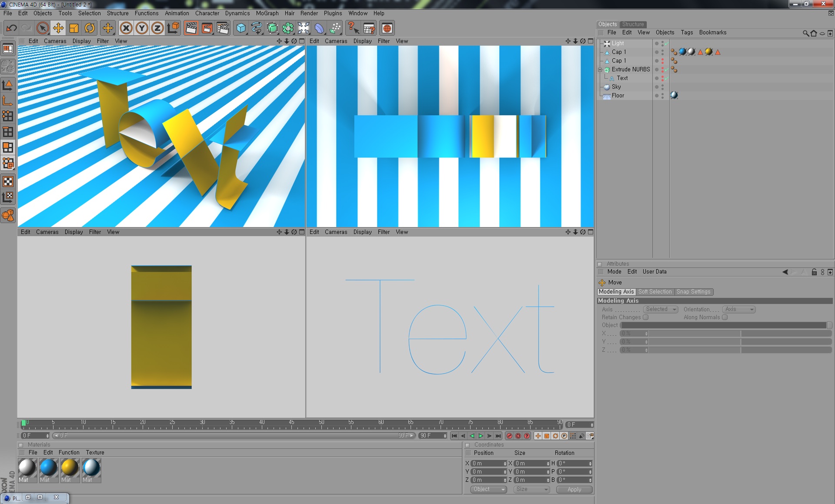The height and width of the screenshot is (504, 835).
Task: Switch to the Soft Selection tab
Action: click(655, 292)
